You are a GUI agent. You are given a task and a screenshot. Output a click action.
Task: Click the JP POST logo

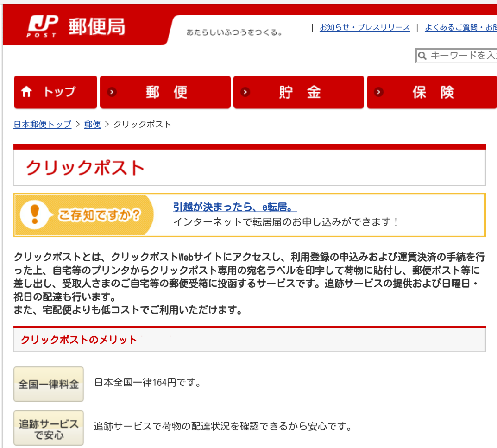coord(42,26)
